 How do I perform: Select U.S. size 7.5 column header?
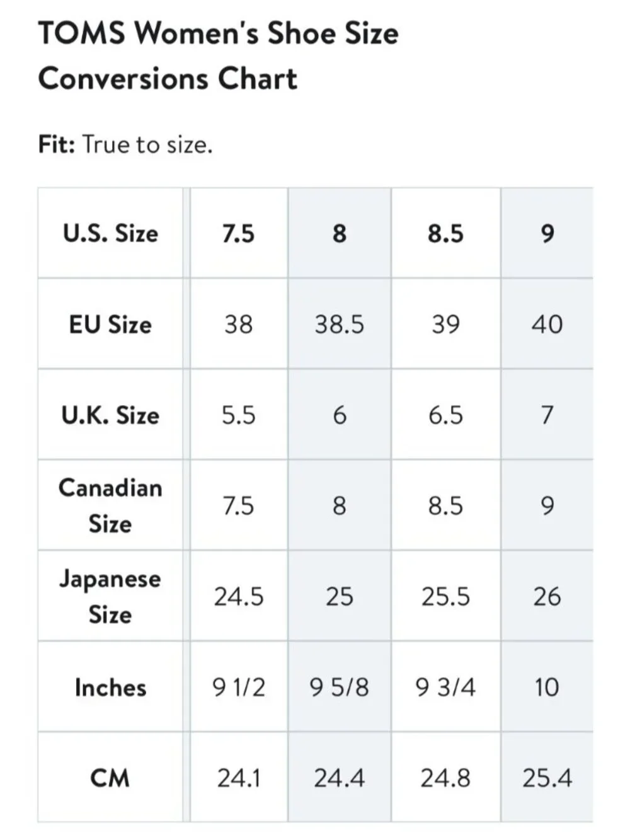point(239,233)
